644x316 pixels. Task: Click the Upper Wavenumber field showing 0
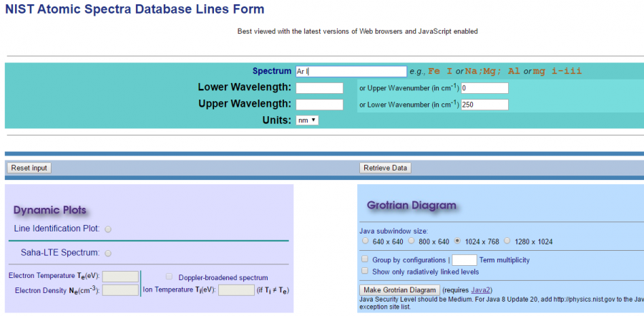pos(484,88)
